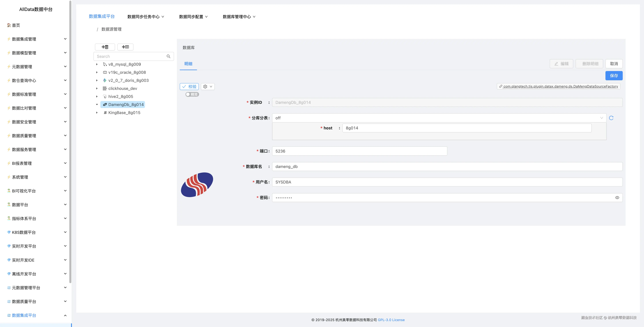This screenshot has width=644, height=327.
Task: Click the Doris icon beside v2_0_7_doris_8g003
Action: 105,80
